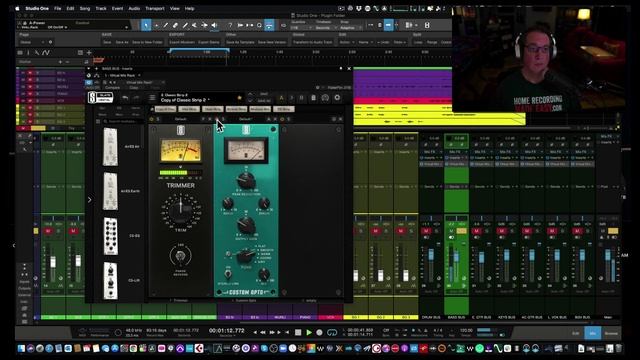
Task: Expand the side panel chevron arrow
Action: coord(89,200)
